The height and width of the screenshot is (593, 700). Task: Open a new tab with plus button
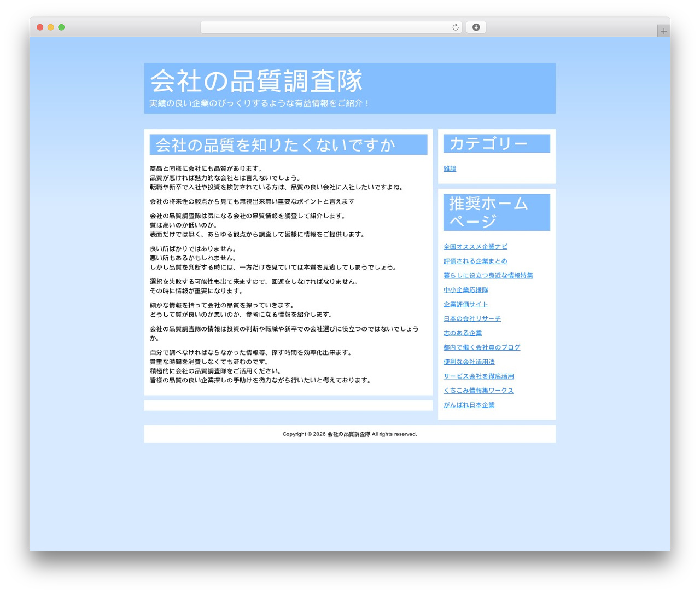pos(663,31)
